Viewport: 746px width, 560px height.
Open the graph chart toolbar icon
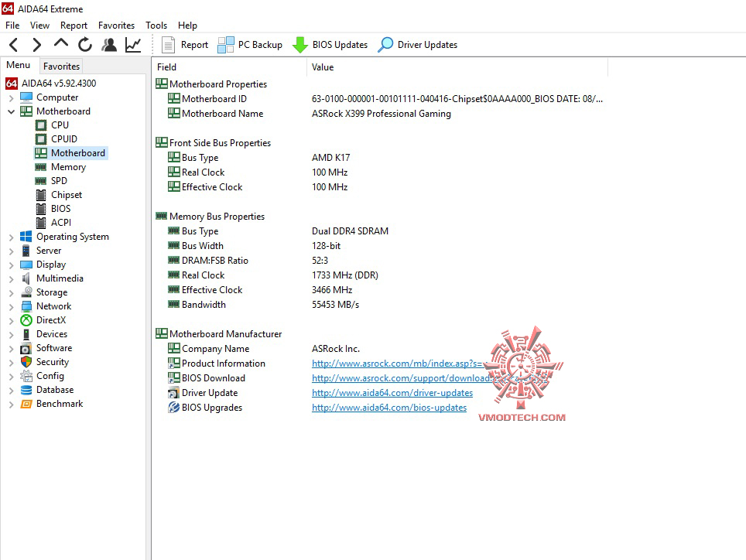click(x=133, y=45)
